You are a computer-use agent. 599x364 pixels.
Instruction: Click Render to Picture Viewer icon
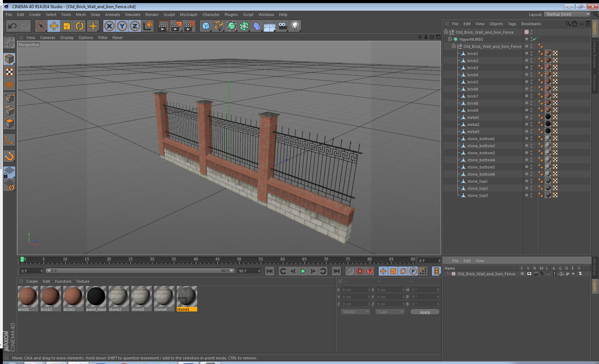[176, 26]
